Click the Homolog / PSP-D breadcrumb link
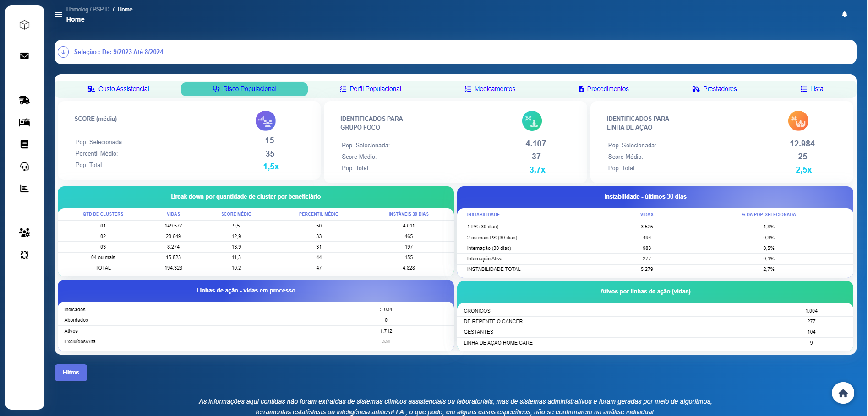This screenshot has height=416, width=868. [x=88, y=10]
